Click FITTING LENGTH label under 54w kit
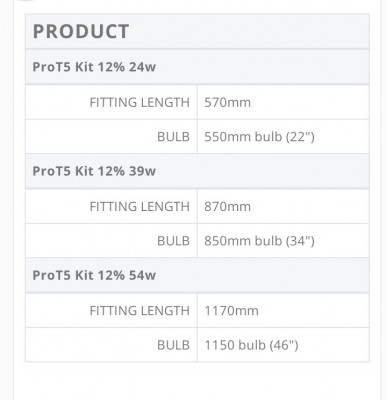This screenshot has width=387, height=400. pyautogui.click(x=140, y=311)
